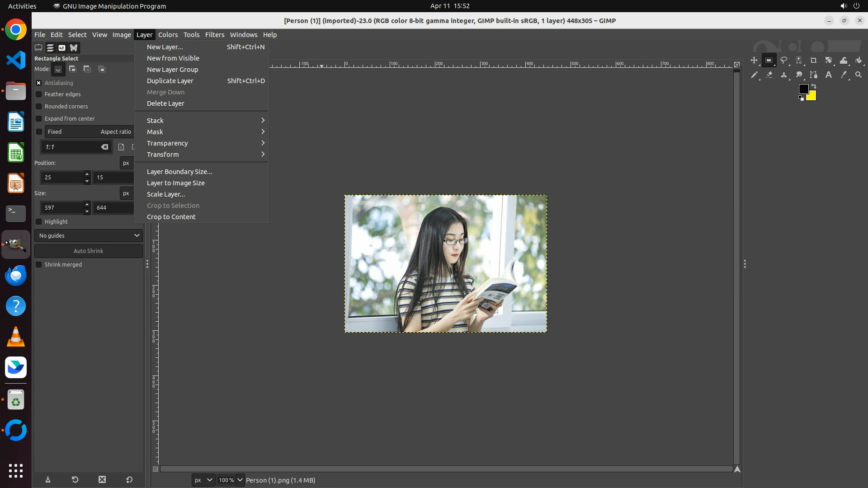
Task: Select the Free Select lasso tool
Action: (x=784, y=60)
